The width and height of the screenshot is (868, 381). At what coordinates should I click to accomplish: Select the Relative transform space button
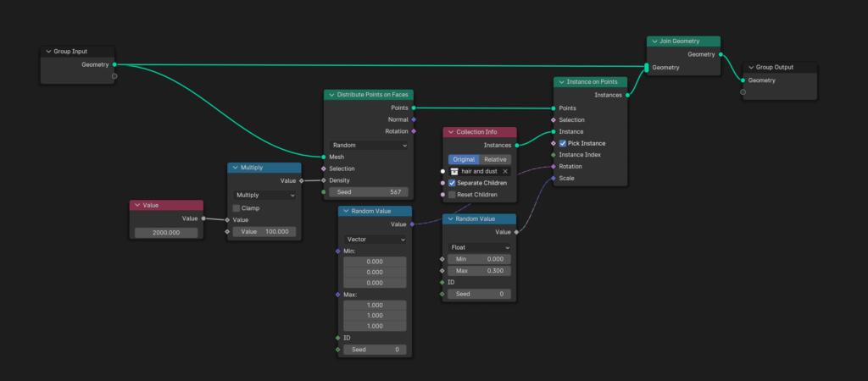(495, 159)
